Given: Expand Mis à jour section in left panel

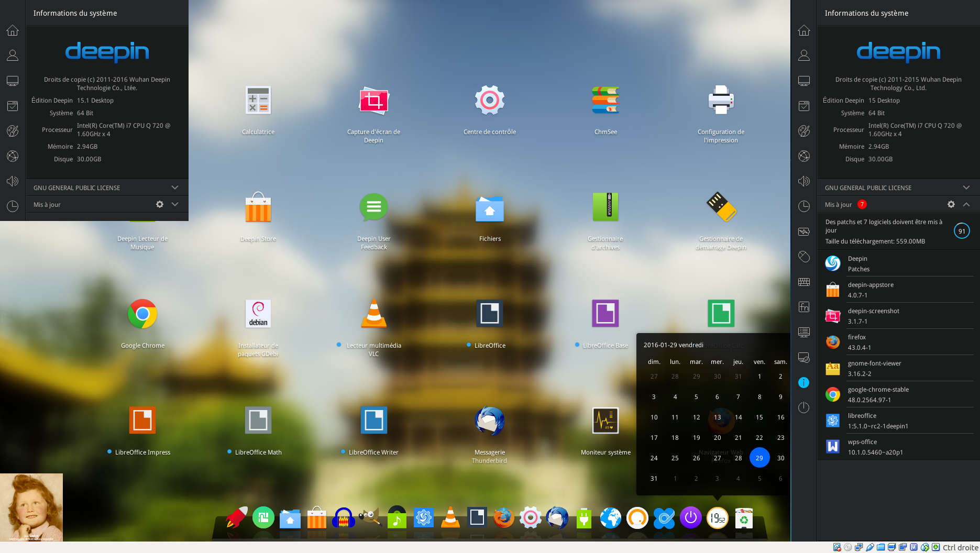Looking at the screenshot, I should (x=175, y=204).
